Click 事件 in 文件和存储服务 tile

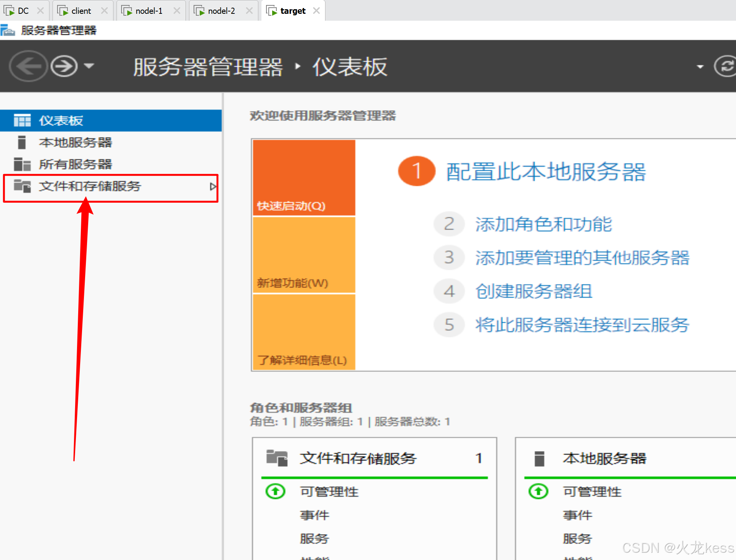[314, 515]
